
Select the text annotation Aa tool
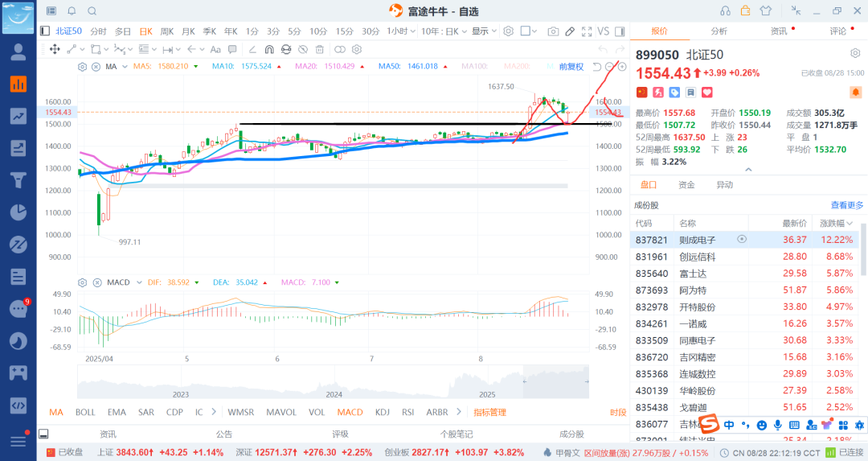click(x=215, y=49)
